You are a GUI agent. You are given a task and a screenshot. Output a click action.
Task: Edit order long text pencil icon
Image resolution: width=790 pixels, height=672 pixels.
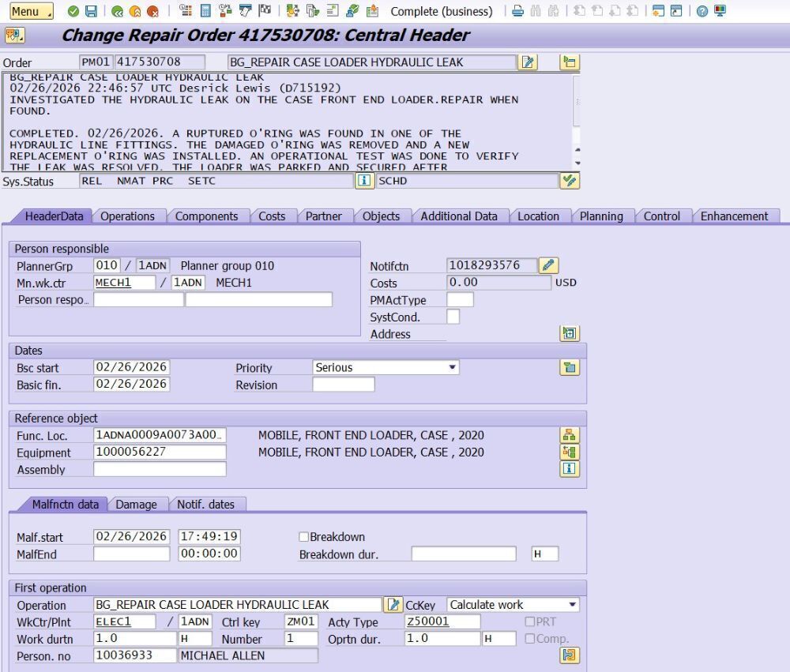coord(528,62)
